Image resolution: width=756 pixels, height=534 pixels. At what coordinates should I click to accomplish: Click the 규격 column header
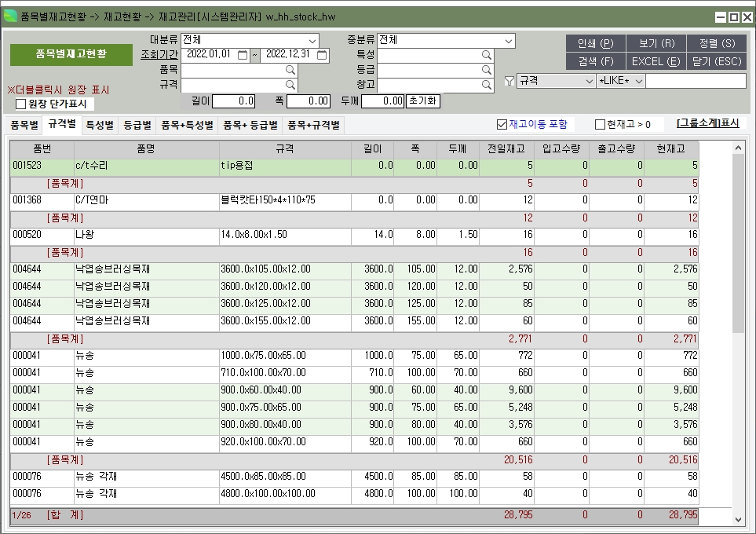click(285, 149)
